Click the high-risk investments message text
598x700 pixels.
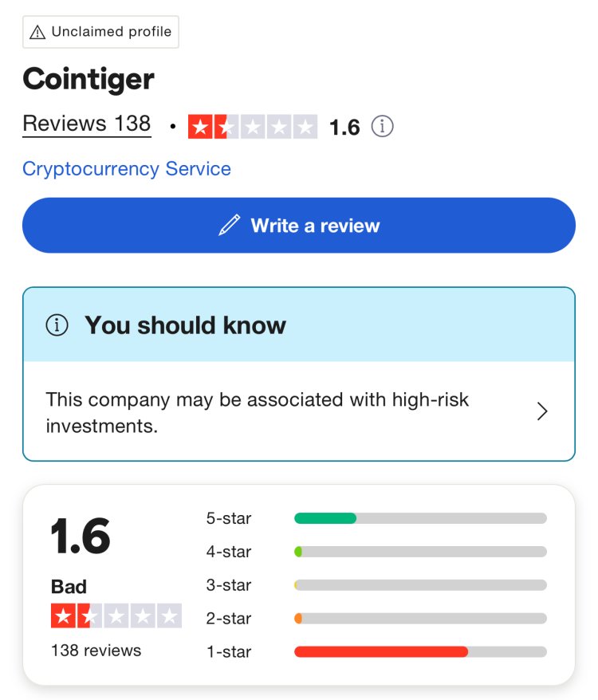(258, 412)
